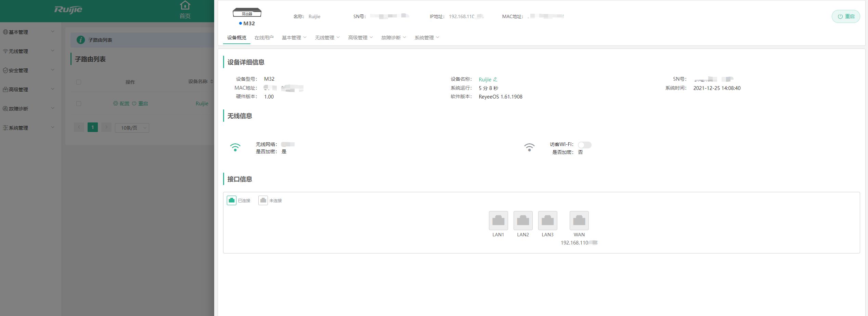This screenshot has width=868, height=316.
Task: Expand the 故障诊断 tab menu in device panel
Action: [x=394, y=38]
